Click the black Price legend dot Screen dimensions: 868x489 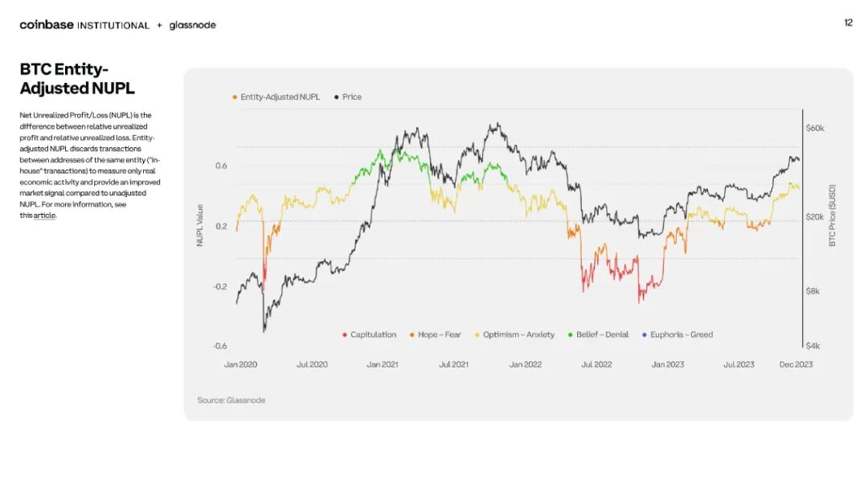click(x=337, y=97)
